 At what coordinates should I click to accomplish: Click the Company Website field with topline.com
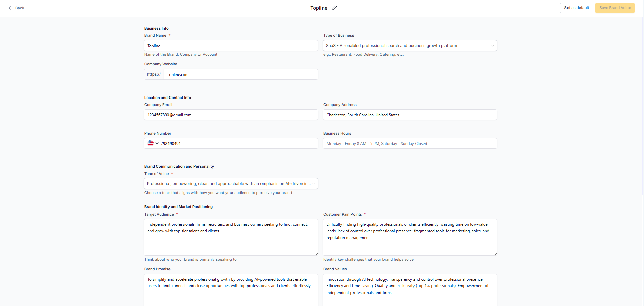[x=241, y=74]
